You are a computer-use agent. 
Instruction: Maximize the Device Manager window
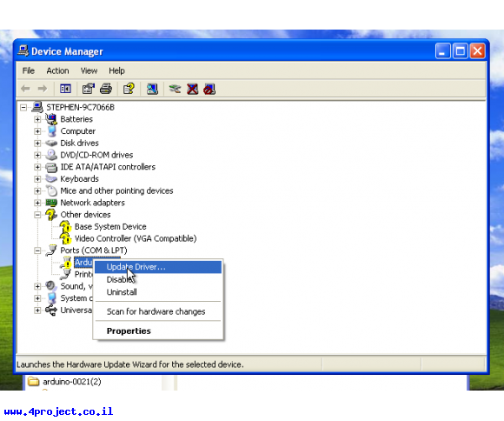(460, 50)
